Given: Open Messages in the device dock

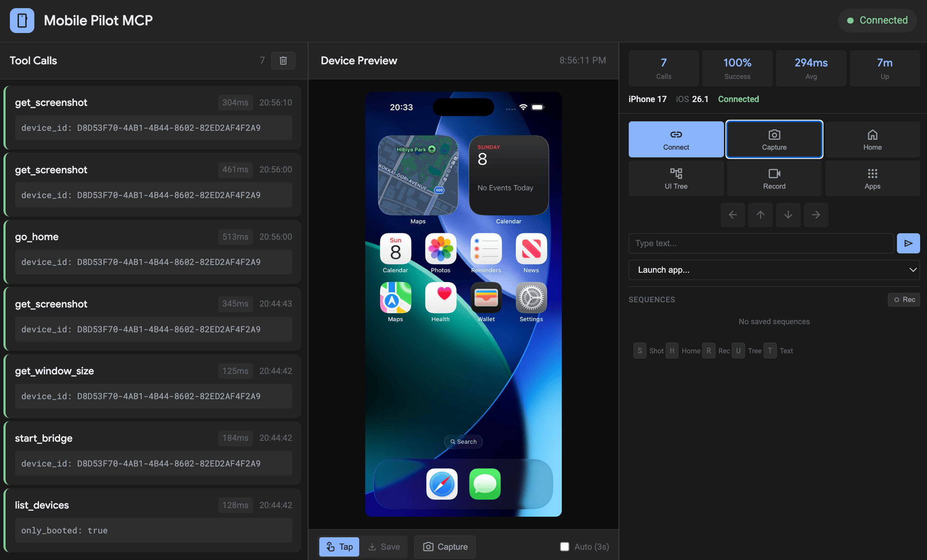Looking at the screenshot, I should (485, 484).
